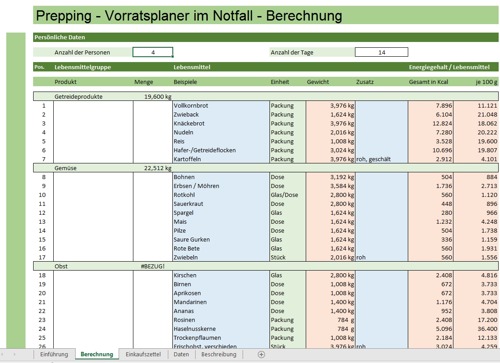Image resolution: width=500 pixels, height=363 pixels.
Task: Click the Energiegehalt / Lebensmittel header
Action: [x=449, y=67]
